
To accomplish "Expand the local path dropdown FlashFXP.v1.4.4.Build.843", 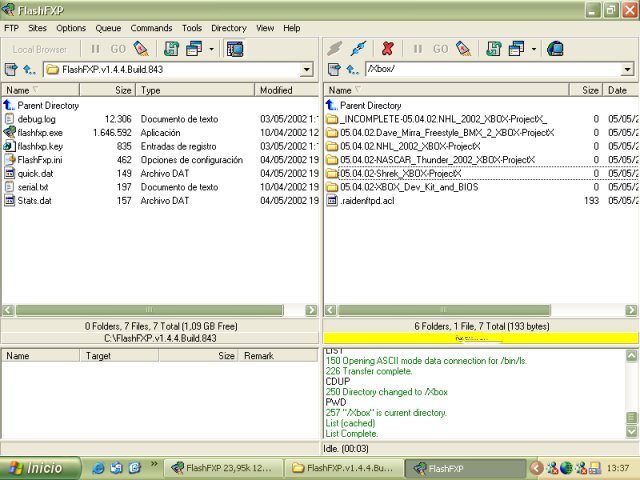I will (x=307, y=69).
